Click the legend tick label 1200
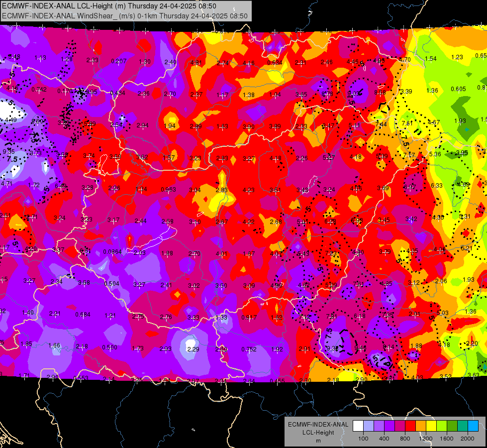The image size is (487, 448). tap(426, 439)
